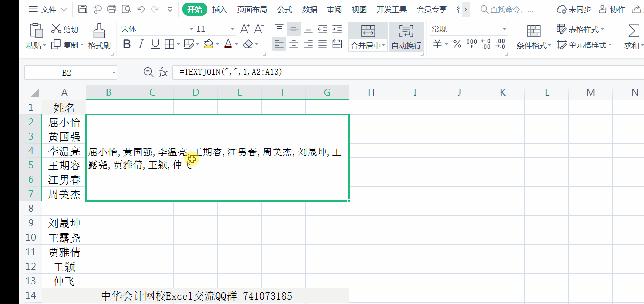
Task: Apply currency (￥) number format
Action: point(437,44)
